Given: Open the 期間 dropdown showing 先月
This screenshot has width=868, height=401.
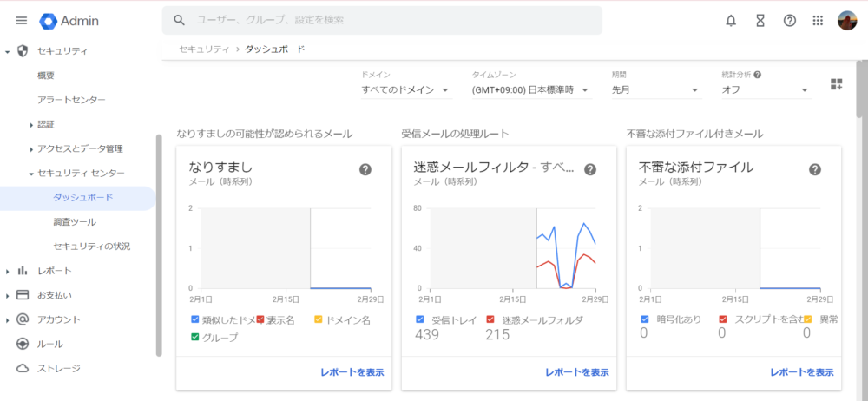Looking at the screenshot, I should (656, 89).
